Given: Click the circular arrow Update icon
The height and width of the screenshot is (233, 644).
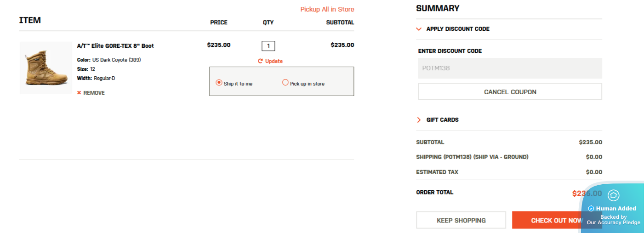Looking at the screenshot, I should click(x=260, y=61).
